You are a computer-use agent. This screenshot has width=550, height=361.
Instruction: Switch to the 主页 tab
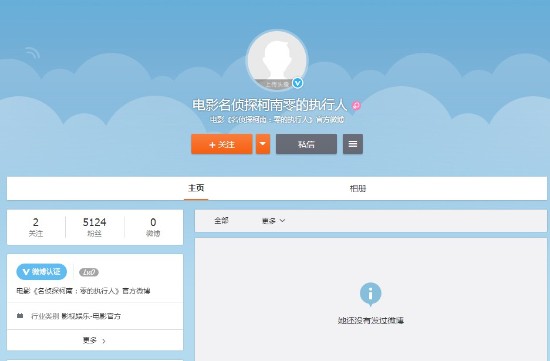coord(196,188)
